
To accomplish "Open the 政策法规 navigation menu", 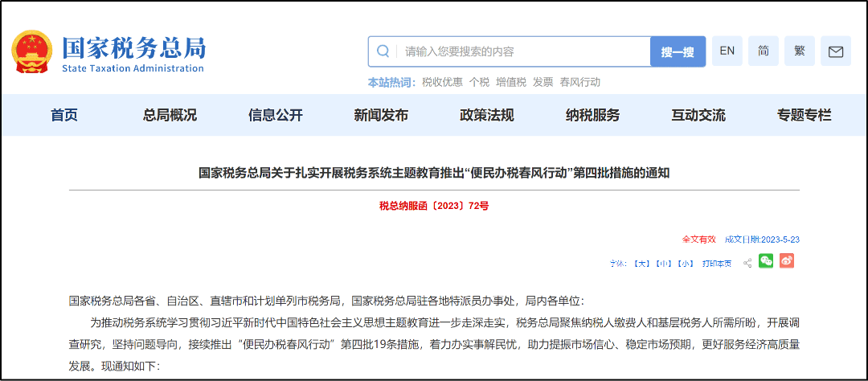I will coord(486,115).
